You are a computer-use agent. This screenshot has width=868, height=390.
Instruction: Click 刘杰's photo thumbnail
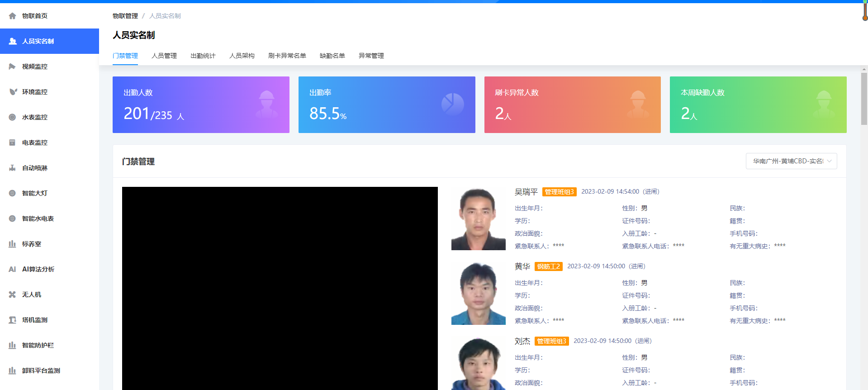(x=479, y=363)
